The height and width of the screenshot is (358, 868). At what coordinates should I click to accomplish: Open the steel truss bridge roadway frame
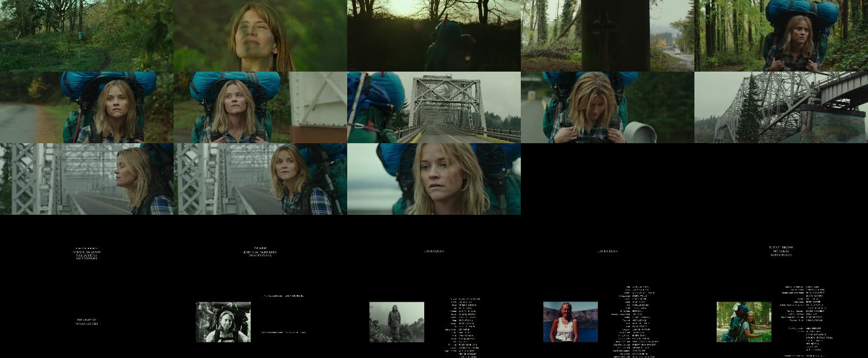click(x=434, y=107)
